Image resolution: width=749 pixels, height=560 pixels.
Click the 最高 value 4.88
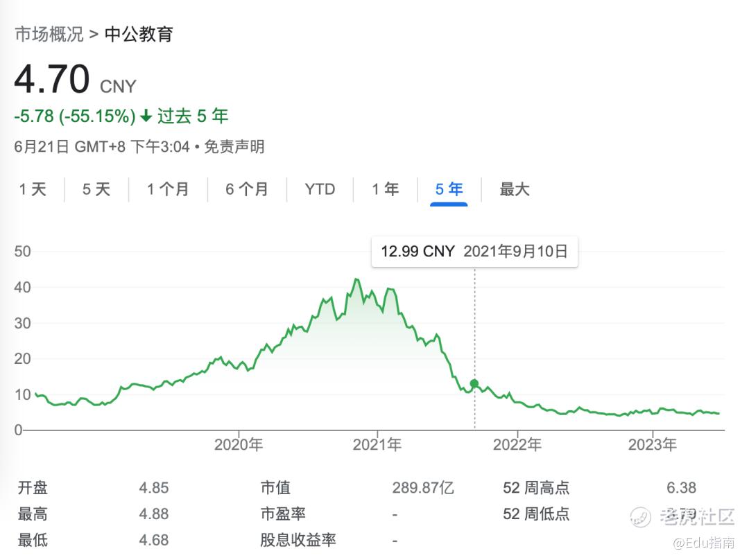(x=154, y=514)
